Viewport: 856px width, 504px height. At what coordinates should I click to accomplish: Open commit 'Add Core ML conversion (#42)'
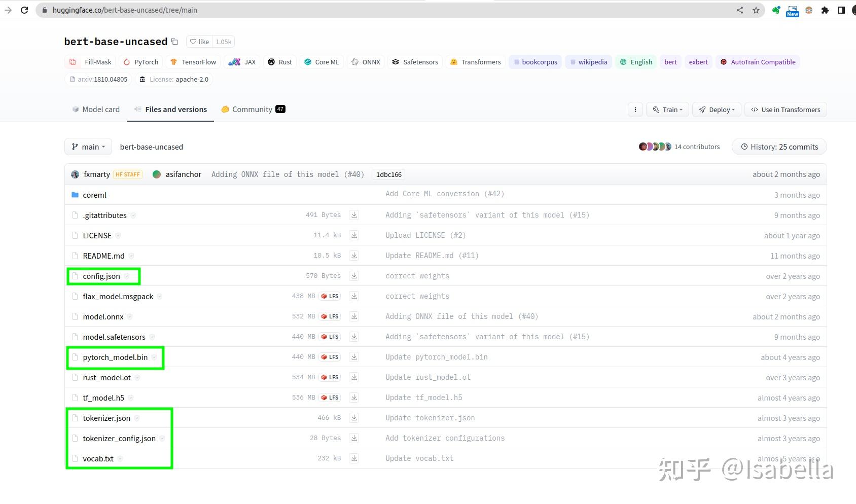click(x=445, y=194)
